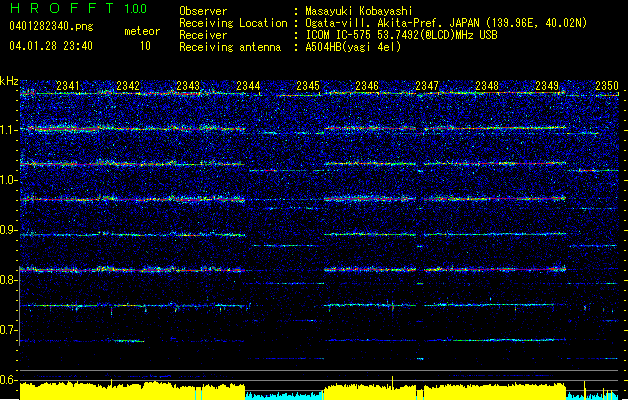Click the observer name Masayuki Kobayashi
This screenshot has height=400, width=629.
[359, 11]
